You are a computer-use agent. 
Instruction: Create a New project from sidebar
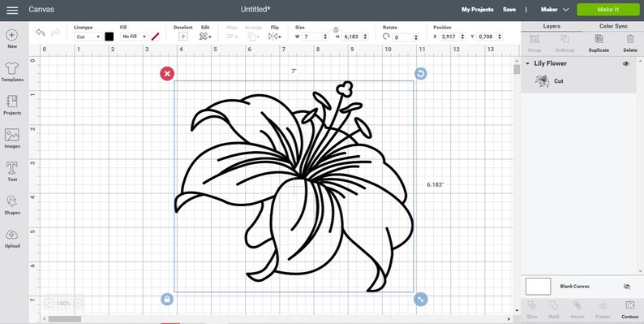coord(12,39)
